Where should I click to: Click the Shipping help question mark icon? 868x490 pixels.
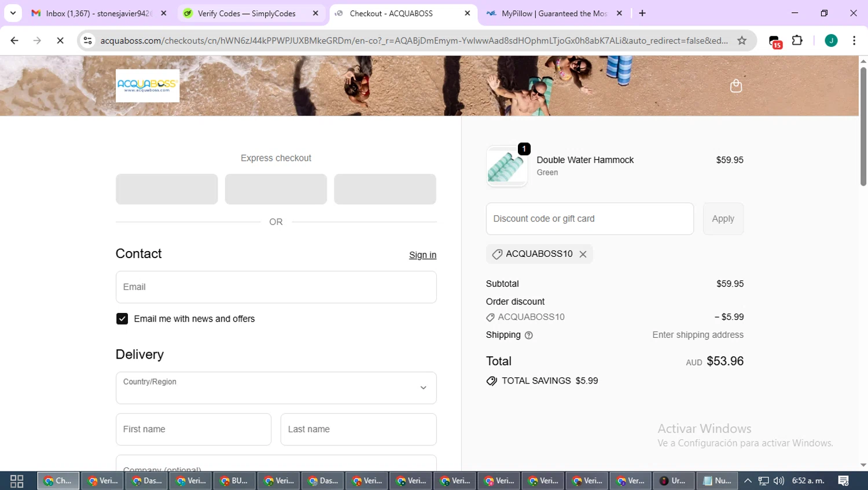pos(528,335)
